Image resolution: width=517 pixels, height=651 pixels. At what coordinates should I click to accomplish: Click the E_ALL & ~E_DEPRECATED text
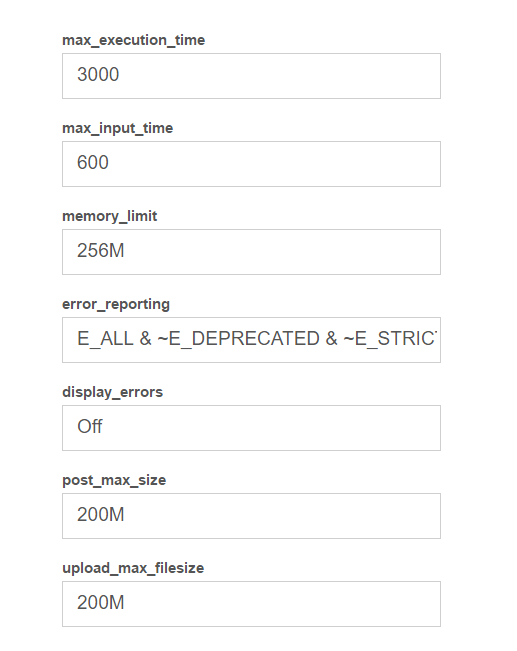pyautogui.click(x=198, y=339)
